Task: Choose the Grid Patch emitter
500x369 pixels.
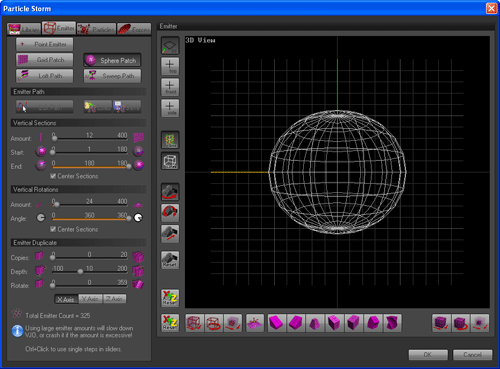Action: (x=44, y=60)
